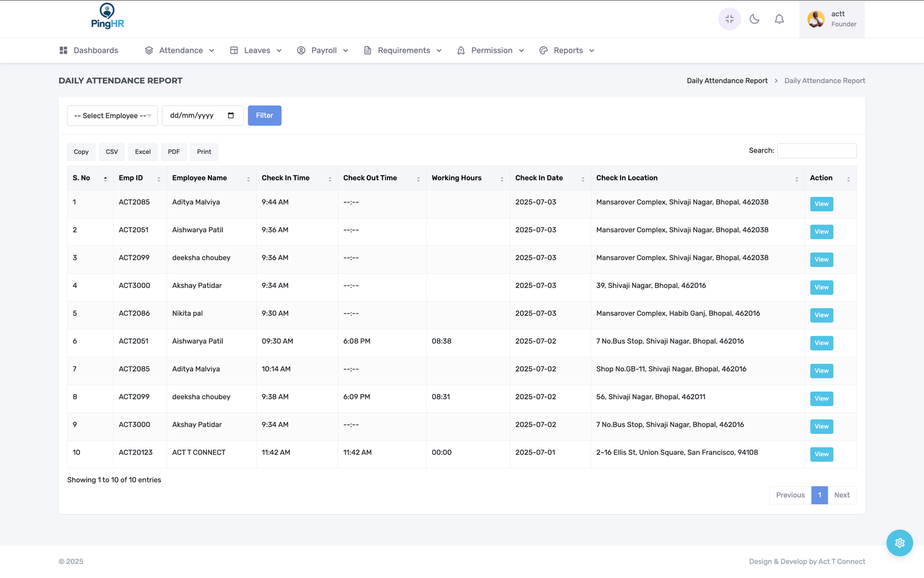View Aditya Malviya's first attendance record
924x578 pixels.
click(x=821, y=204)
